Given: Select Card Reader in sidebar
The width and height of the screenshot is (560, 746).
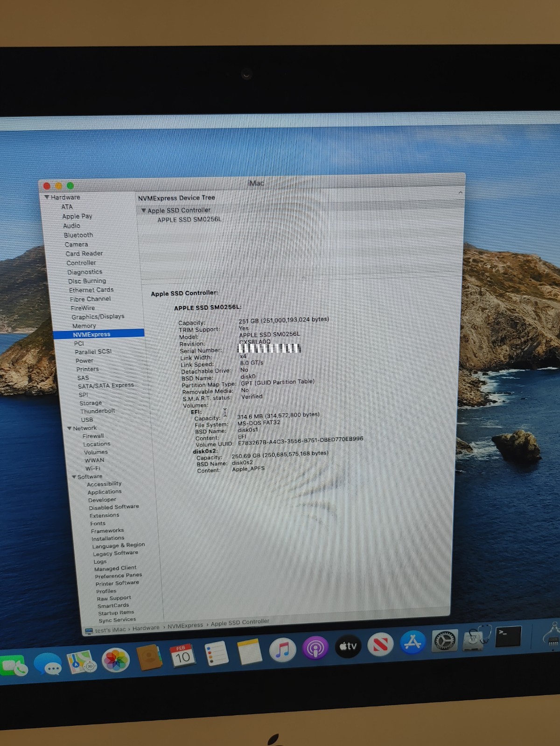Looking at the screenshot, I should (x=84, y=254).
